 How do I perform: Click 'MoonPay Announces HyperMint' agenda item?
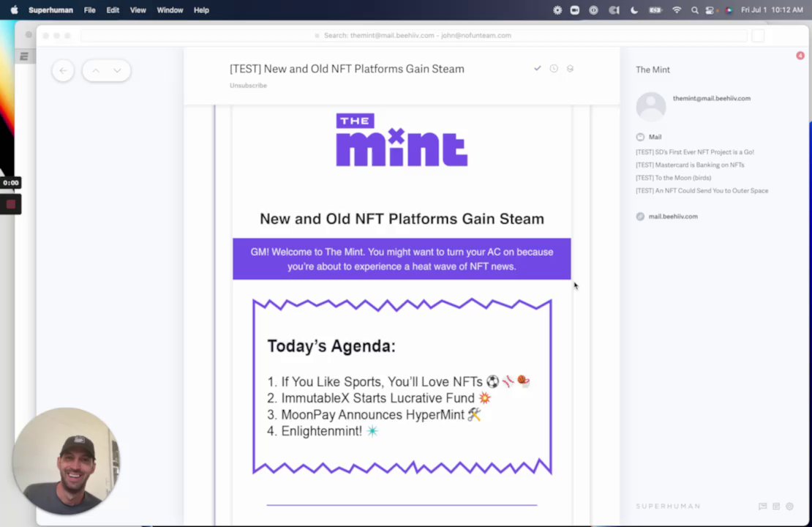click(374, 414)
